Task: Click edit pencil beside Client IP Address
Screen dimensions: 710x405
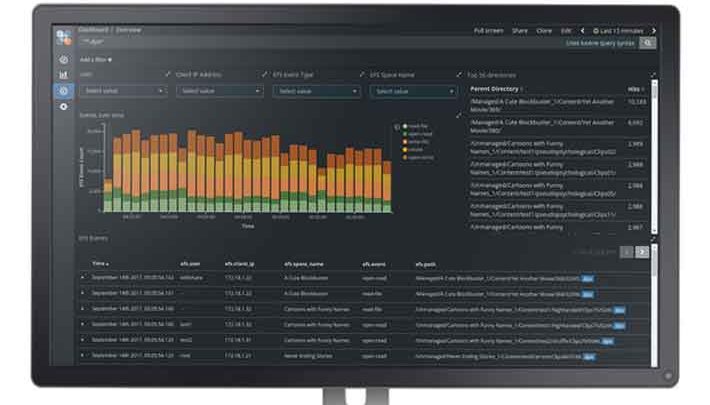Action: (167, 75)
